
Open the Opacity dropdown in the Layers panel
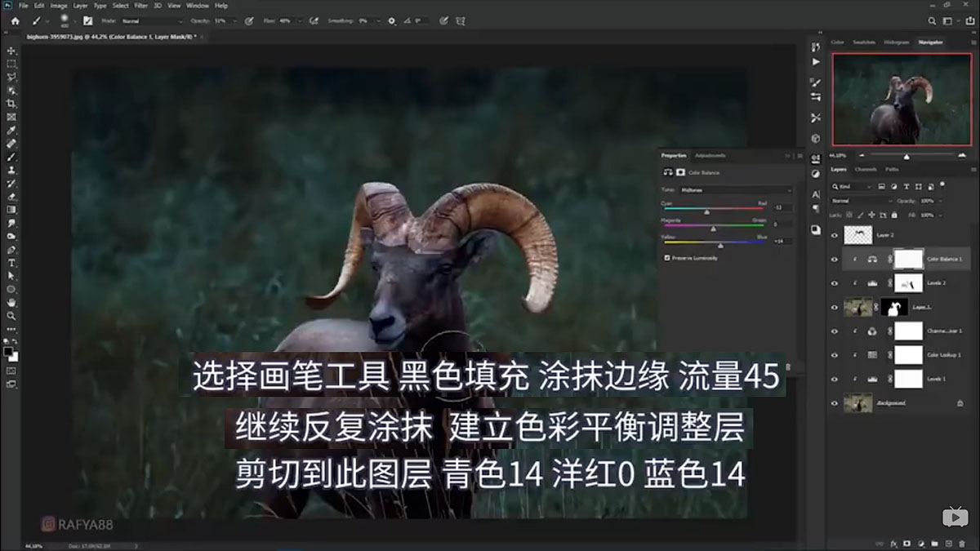pyautogui.click(x=940, y=201)
